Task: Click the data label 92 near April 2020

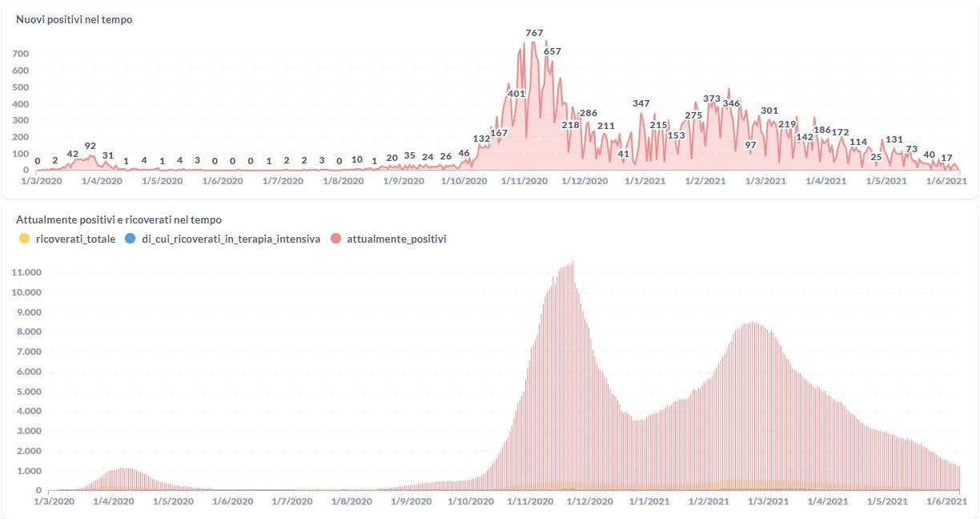Action: 90,146
